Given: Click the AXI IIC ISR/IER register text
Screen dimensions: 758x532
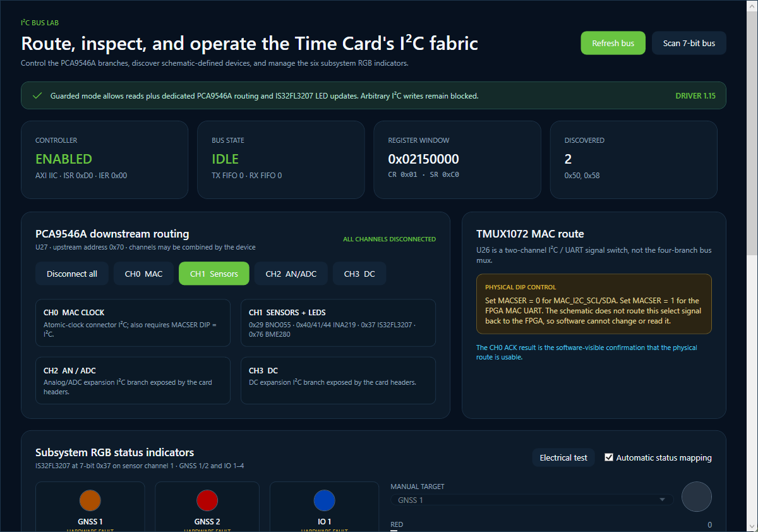Looking at the screenshot, I should coord(81,176).
